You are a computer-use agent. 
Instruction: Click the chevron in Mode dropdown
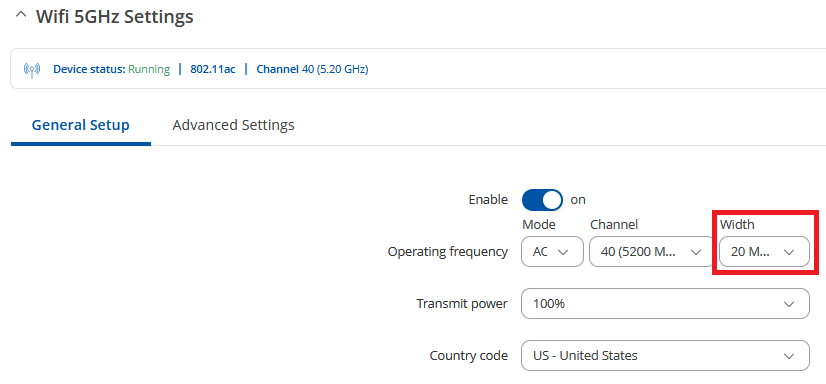coord(563,252)
